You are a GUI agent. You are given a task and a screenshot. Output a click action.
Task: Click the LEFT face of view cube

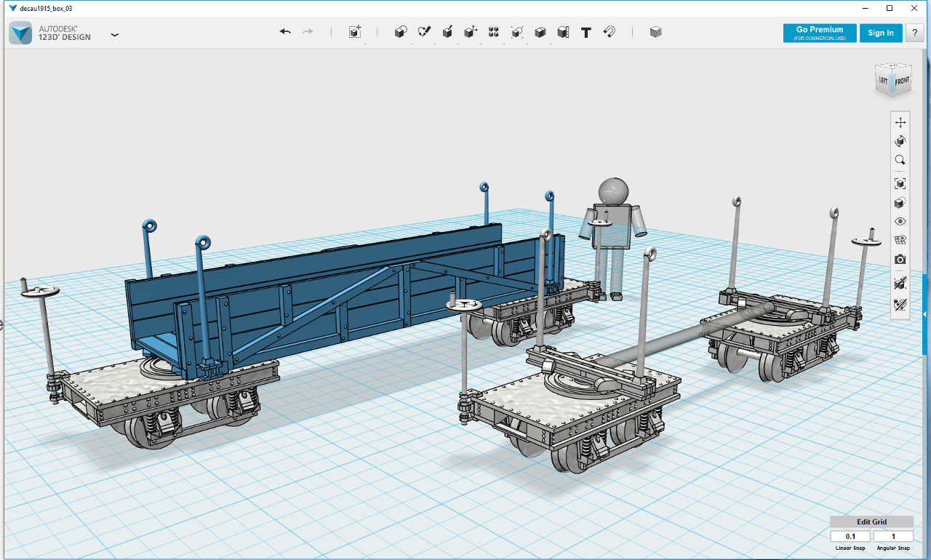[883, 81]
